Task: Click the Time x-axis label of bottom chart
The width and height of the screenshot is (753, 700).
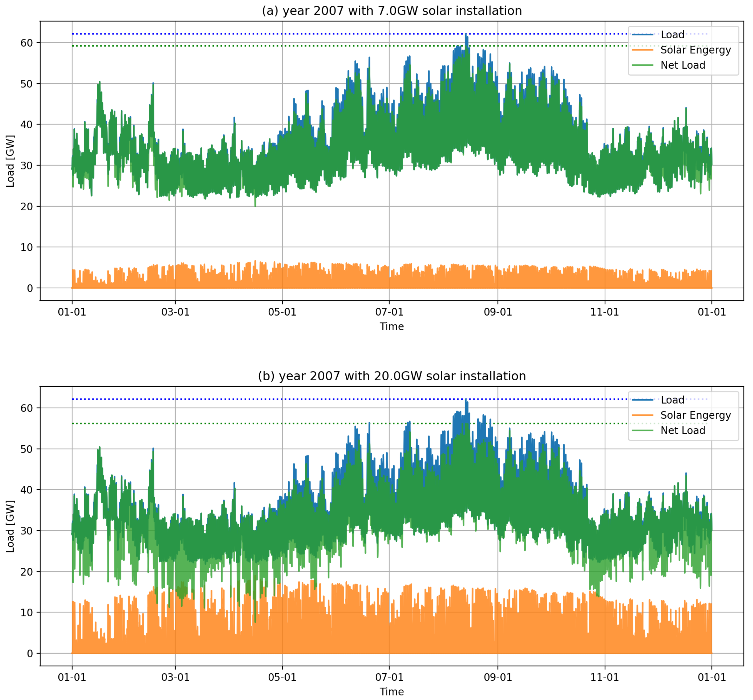Action: click(x=392, y=692)
